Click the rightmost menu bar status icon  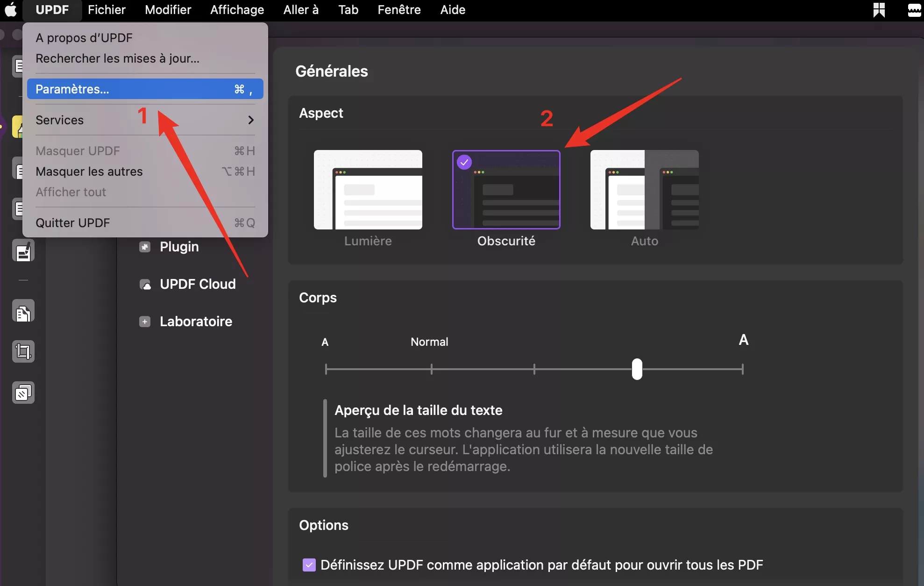coord(914,10)
